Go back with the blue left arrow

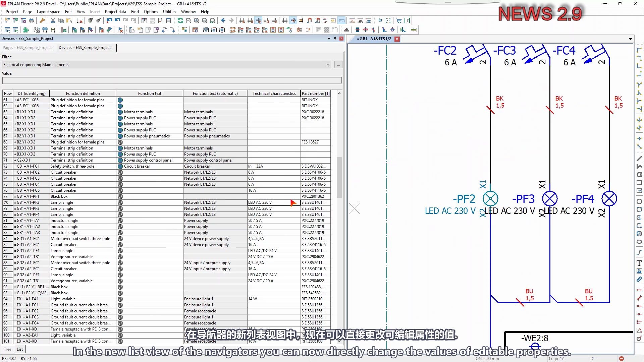click(x=223, y=20)
